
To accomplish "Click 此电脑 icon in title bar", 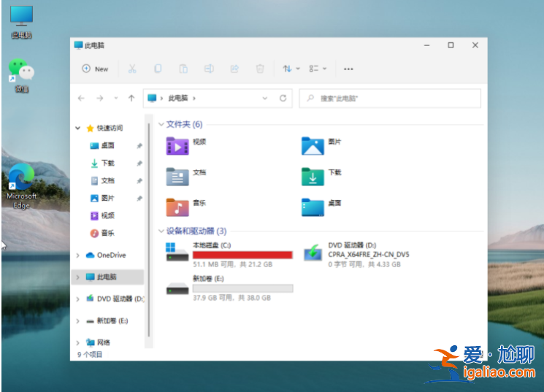I will pyautogui.click(x=78, y=45).
